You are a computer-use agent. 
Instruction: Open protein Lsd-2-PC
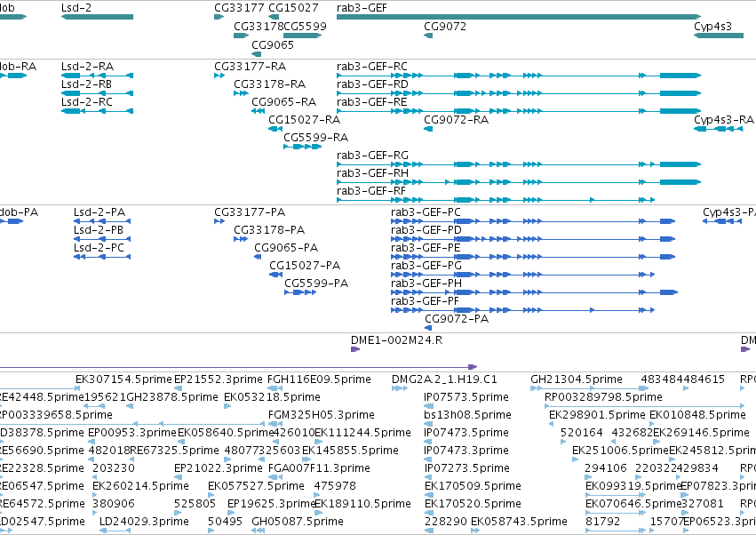[x=99, y=248]
